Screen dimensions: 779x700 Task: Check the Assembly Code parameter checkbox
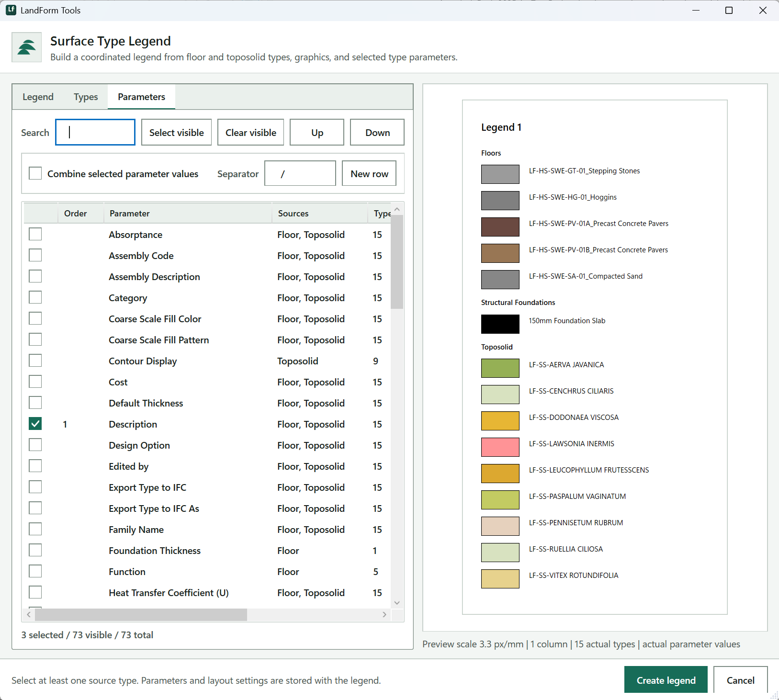click(x=35, y=255)
